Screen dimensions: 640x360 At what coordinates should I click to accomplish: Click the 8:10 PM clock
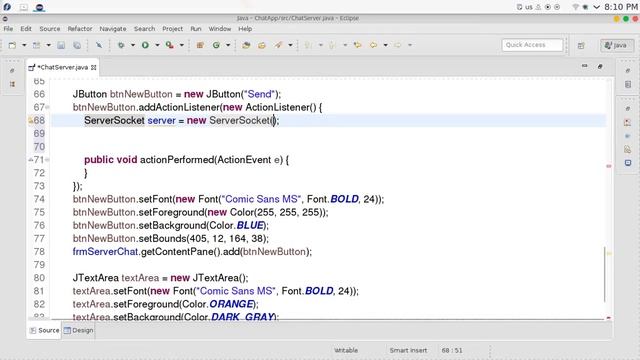tap(621, 7)
